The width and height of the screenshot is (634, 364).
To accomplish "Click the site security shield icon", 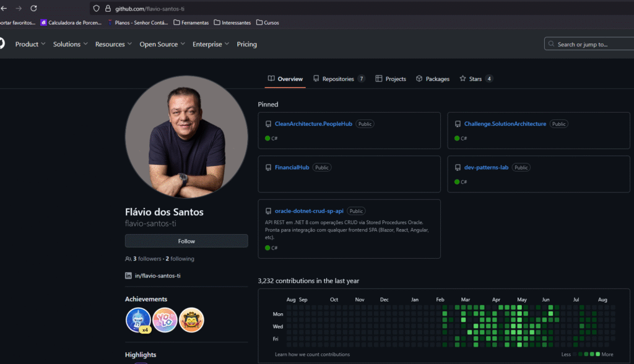I will pos(96,9).
